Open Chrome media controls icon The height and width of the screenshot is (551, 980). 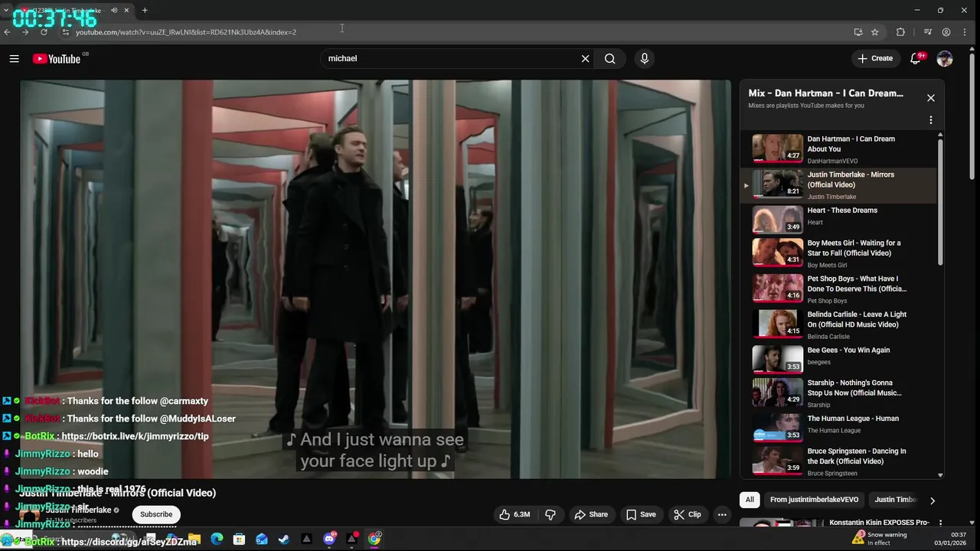click(928, 32)
